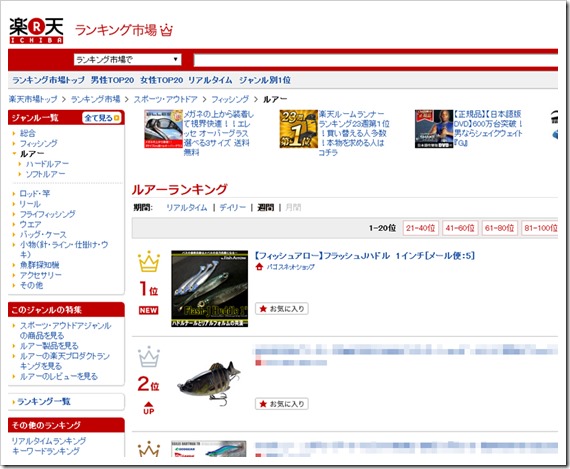Open the Flash-J Huddle lure product thumbnail
This screenshot has width=570, height=469.
click(x=210, y=288)
